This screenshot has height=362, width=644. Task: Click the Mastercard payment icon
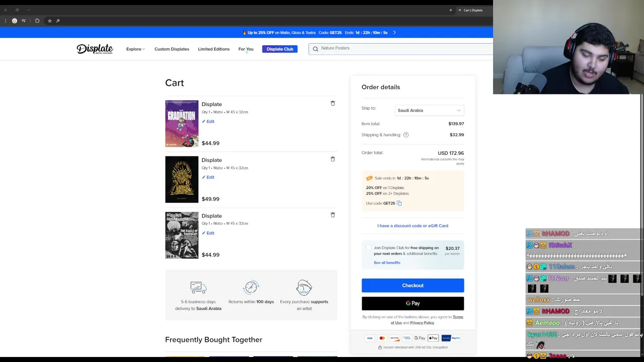tap(382, 338)
